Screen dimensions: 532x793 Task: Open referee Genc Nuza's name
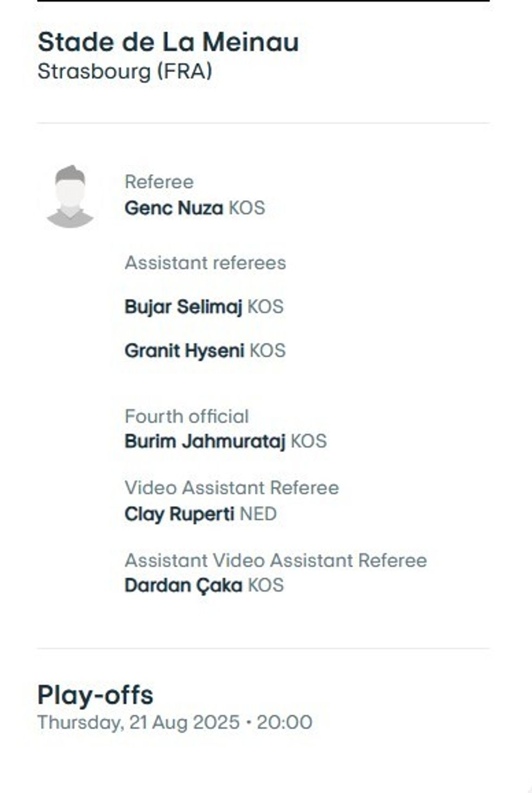pyautogui.click(x=174, y=208)
